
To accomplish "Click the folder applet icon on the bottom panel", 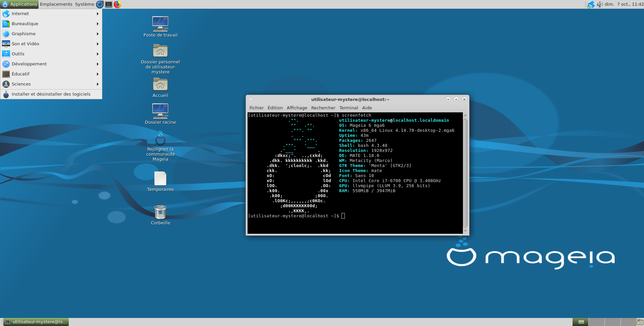I will click(x=640, y=322).
